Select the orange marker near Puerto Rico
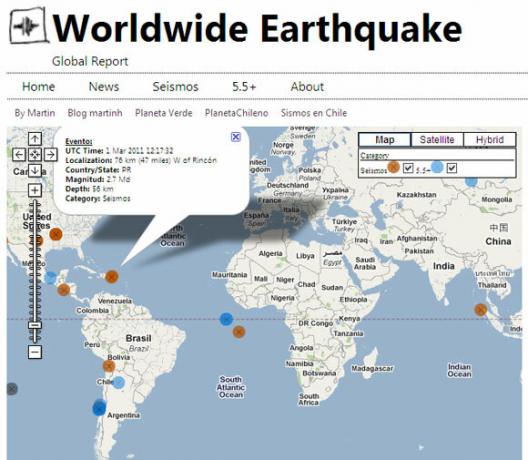Viewport: 528px width, 460px height. point(111,277)
